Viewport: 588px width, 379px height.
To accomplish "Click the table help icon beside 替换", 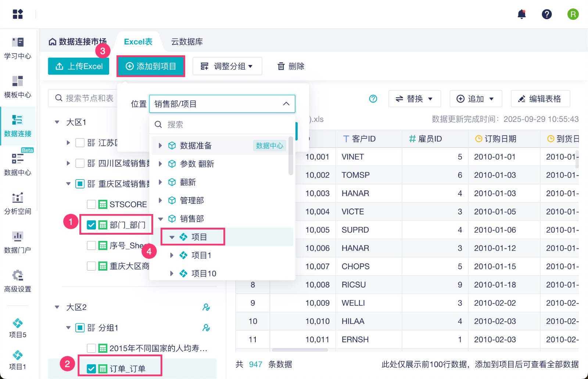I will (373, 99).
